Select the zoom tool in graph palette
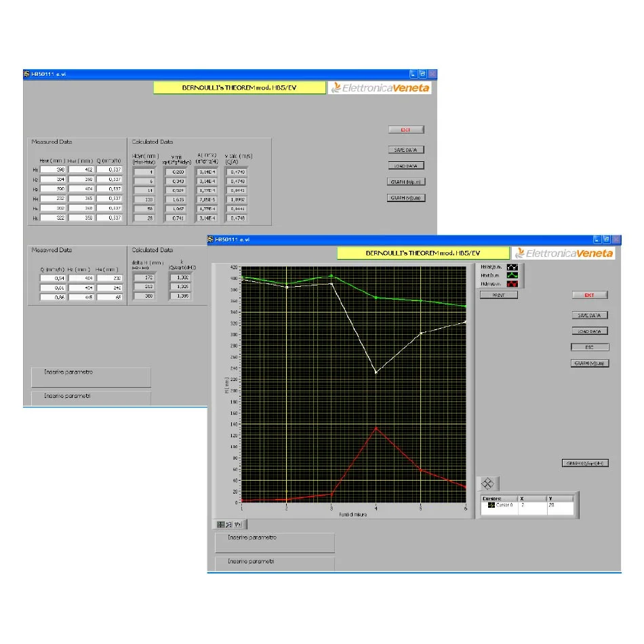The height and width of the screenshot is (644, 644). pyautogui.click(x=229, y=524)
